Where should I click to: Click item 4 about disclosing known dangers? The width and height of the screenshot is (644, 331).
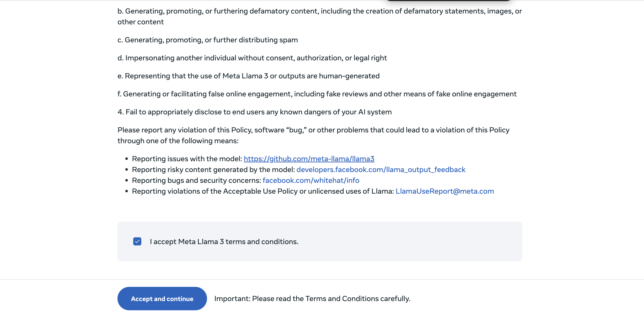coord(254,112)
